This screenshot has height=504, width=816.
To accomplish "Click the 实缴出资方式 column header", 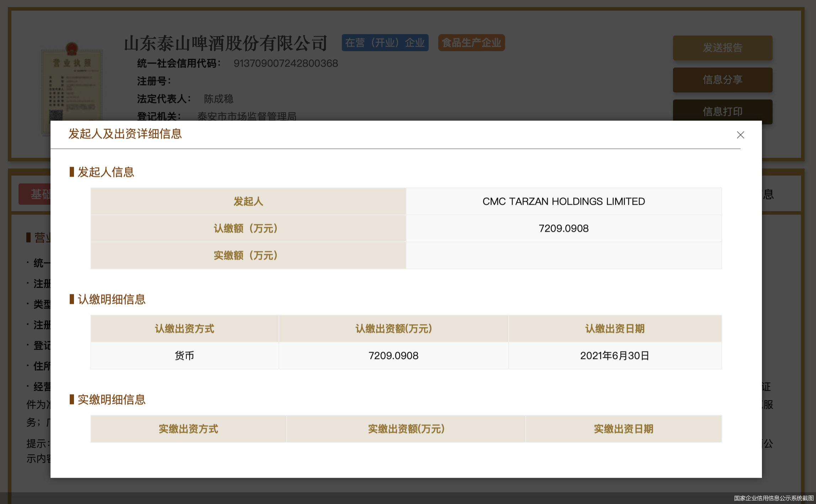I will pos(189,429).
